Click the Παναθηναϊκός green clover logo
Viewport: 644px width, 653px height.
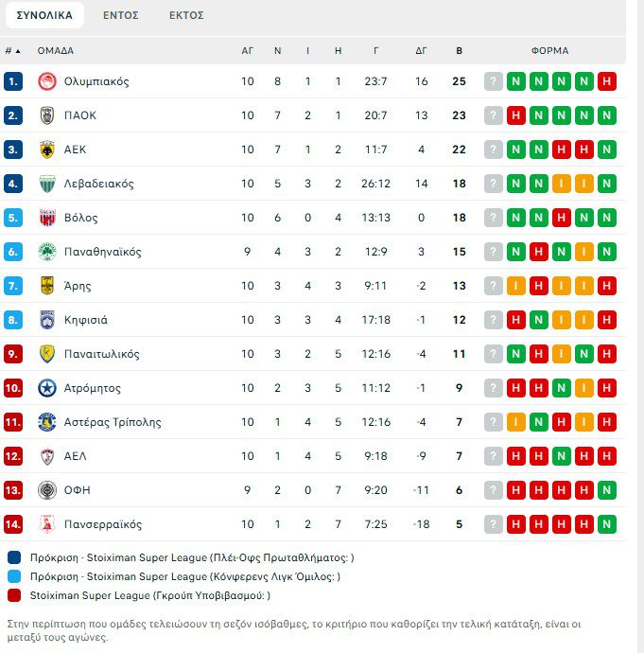point(46,252)
